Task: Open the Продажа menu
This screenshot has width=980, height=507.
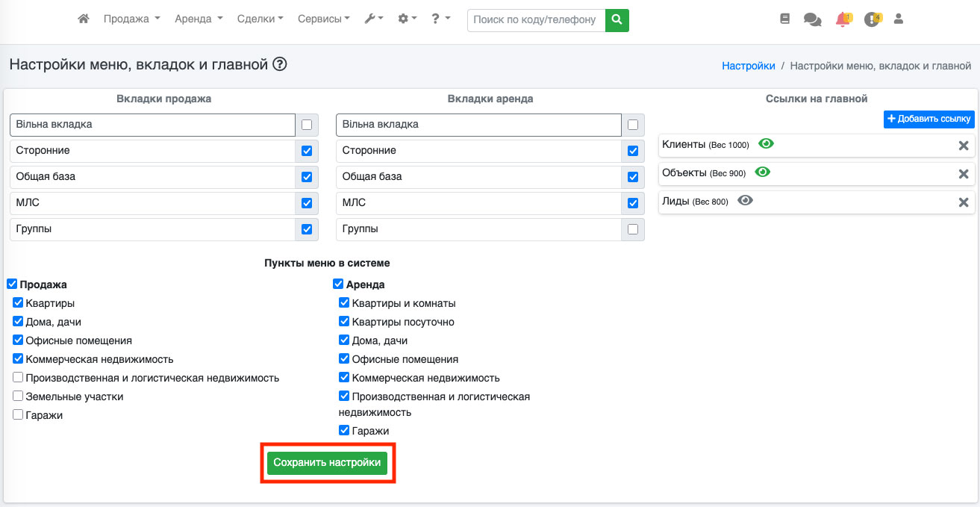Action: pos(131,19)
